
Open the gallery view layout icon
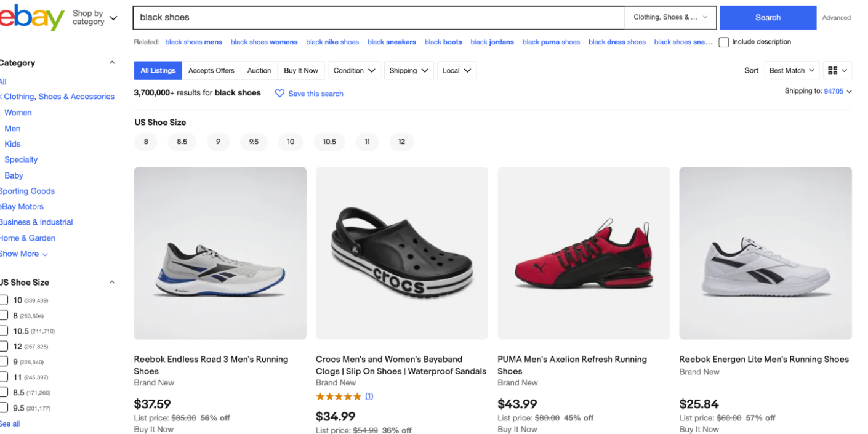[x=838, y=71]
